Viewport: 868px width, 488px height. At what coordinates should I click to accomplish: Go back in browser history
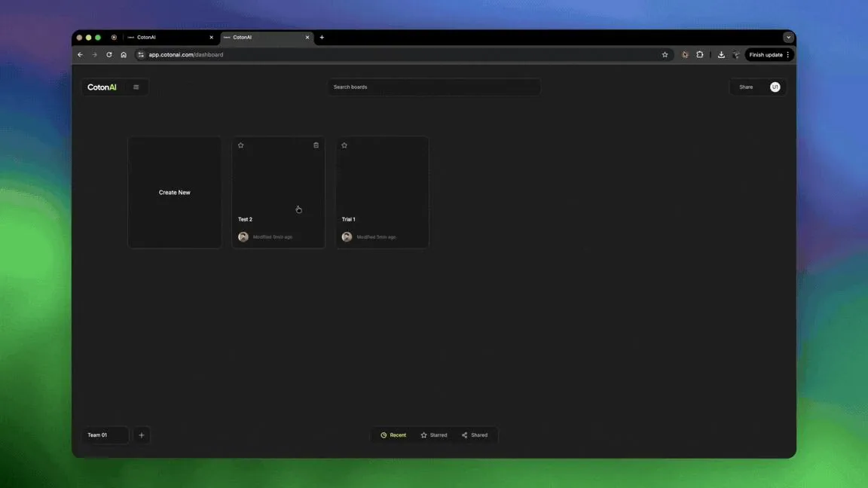click(x=81, y=55)
